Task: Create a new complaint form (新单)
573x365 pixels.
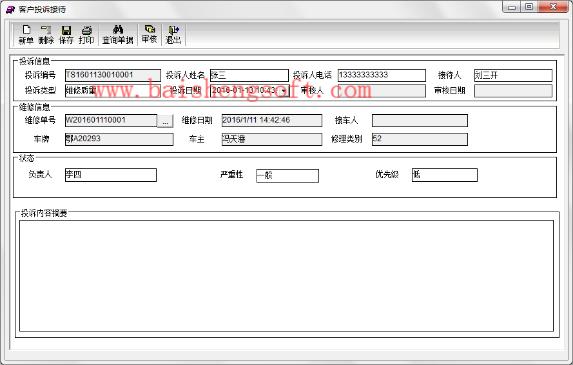Action: (x=26, y=35)
